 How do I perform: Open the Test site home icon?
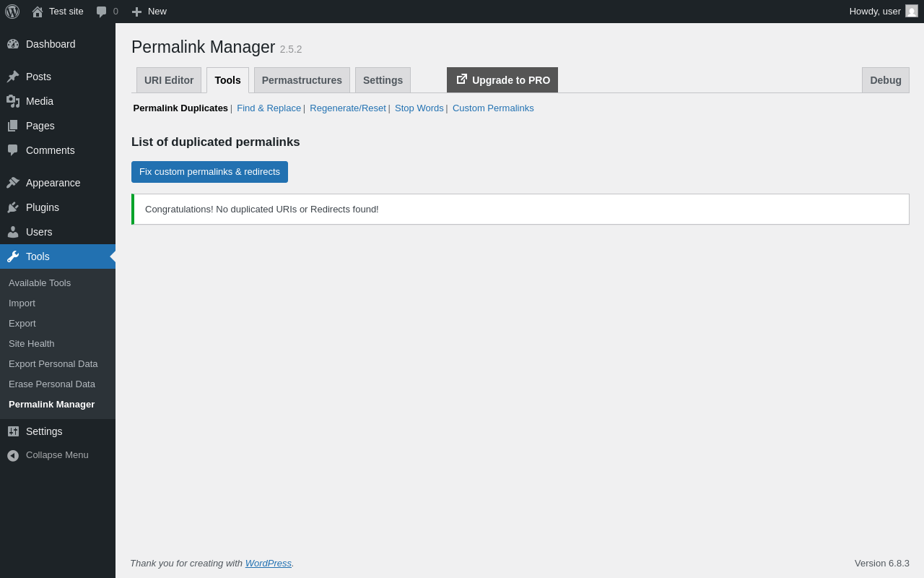[38, 12]
